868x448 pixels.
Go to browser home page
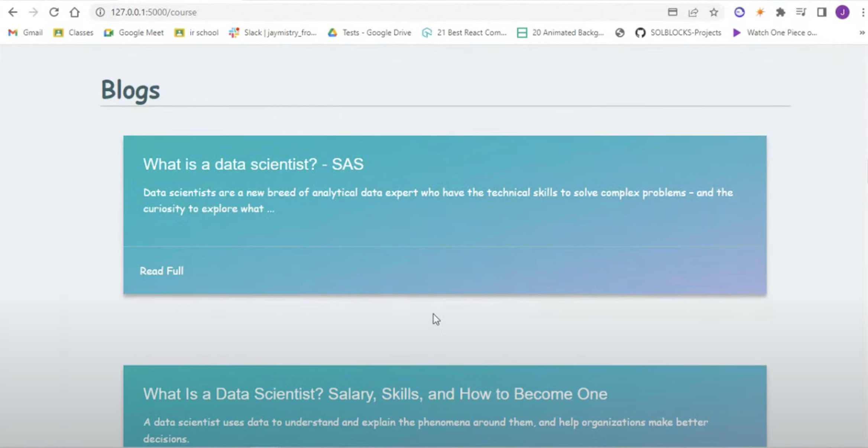(x=74, y=12)
